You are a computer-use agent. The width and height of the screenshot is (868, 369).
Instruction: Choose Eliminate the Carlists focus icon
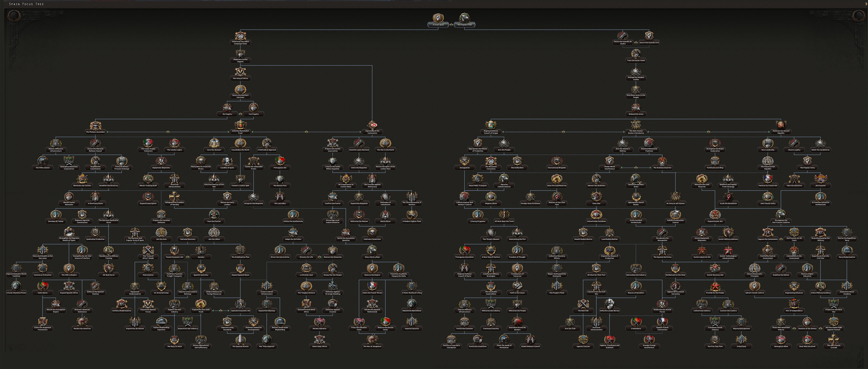82,179
